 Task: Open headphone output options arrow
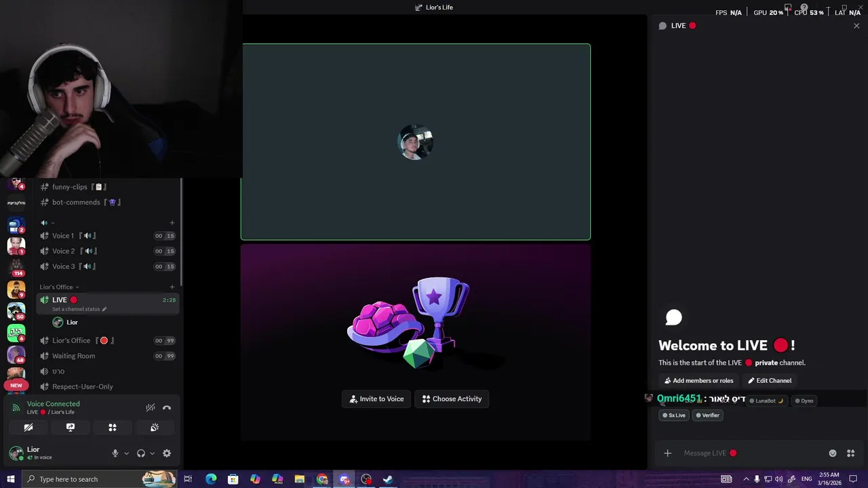click(x=152, y=453)
